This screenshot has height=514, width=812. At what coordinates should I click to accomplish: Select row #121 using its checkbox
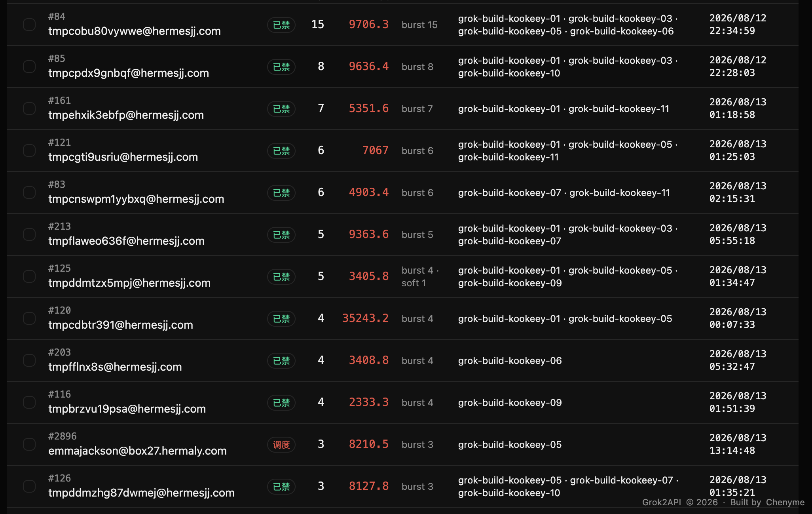29,150
